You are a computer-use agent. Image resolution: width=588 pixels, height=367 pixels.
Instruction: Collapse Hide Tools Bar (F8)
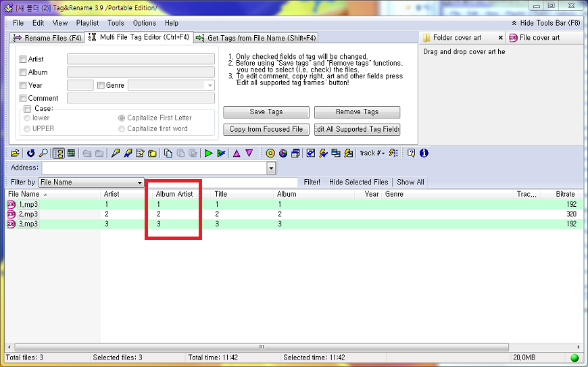(x=546, y=23)
